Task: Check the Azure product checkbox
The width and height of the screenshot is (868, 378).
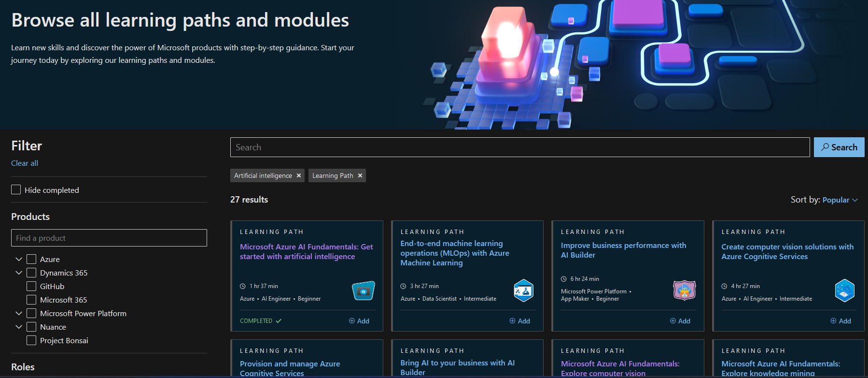Action: click(31, 259)
